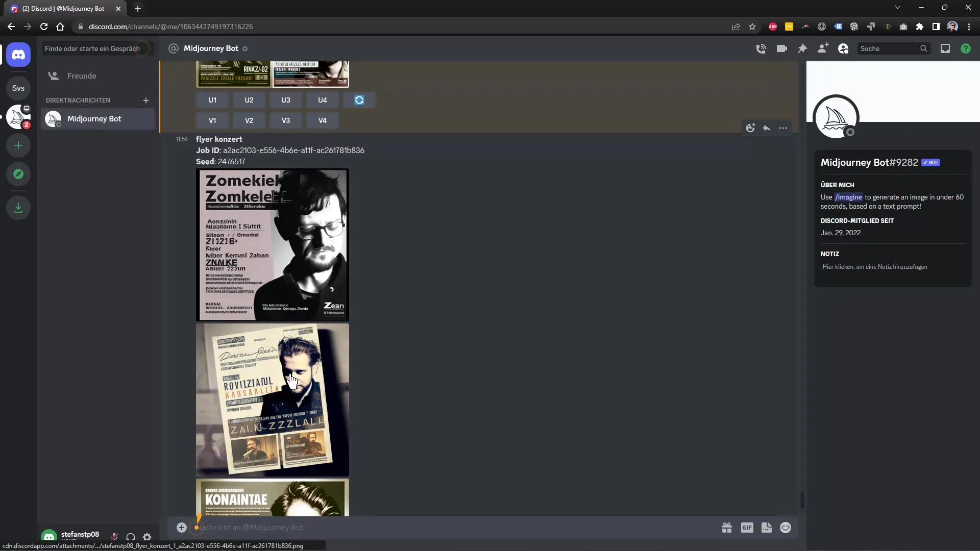Reply to the message arrow icon

(x=767, y=128)
